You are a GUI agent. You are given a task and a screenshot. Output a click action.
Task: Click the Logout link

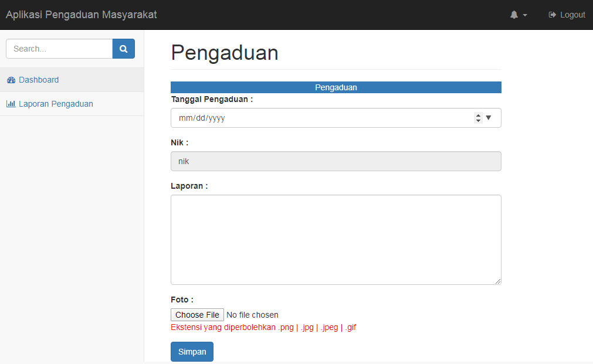(567, 14)
